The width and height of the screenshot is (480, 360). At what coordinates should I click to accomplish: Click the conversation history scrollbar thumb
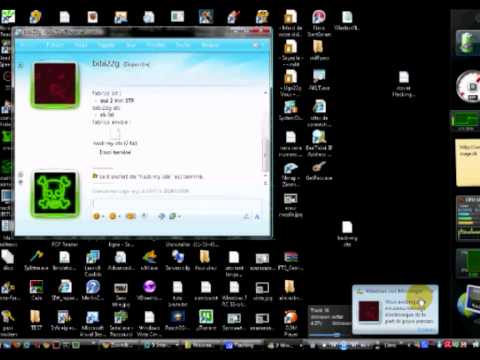click(266, 154)
